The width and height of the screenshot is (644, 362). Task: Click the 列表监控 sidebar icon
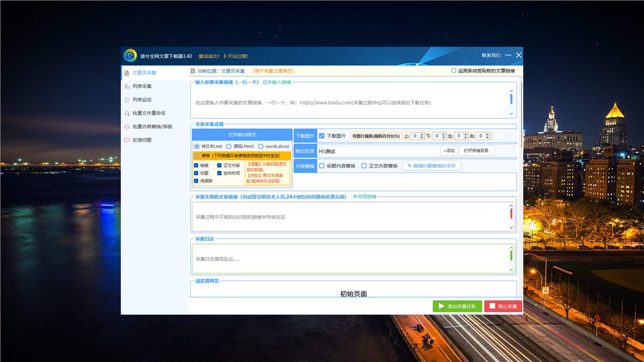coord(127,100)
